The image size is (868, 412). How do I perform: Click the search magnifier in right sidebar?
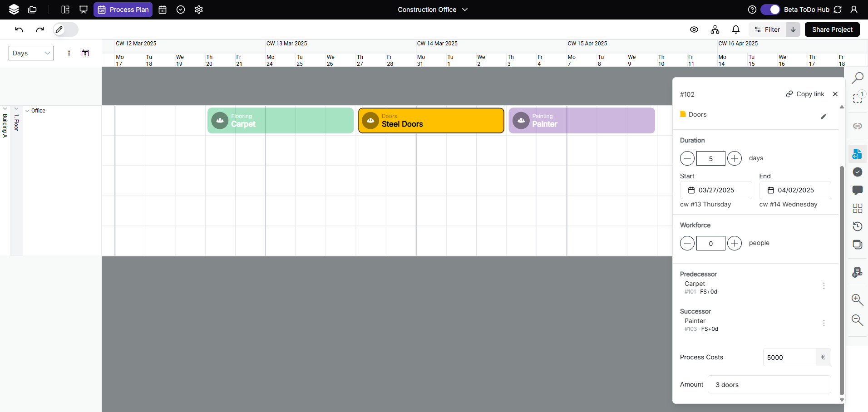[857, 78]
